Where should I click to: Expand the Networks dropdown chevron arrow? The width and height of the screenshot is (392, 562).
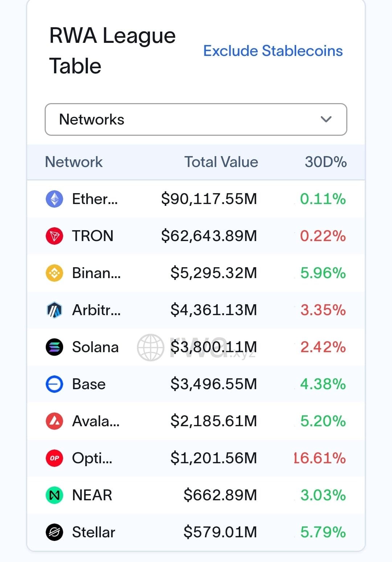pyautogui.click(x=326, y=119)
